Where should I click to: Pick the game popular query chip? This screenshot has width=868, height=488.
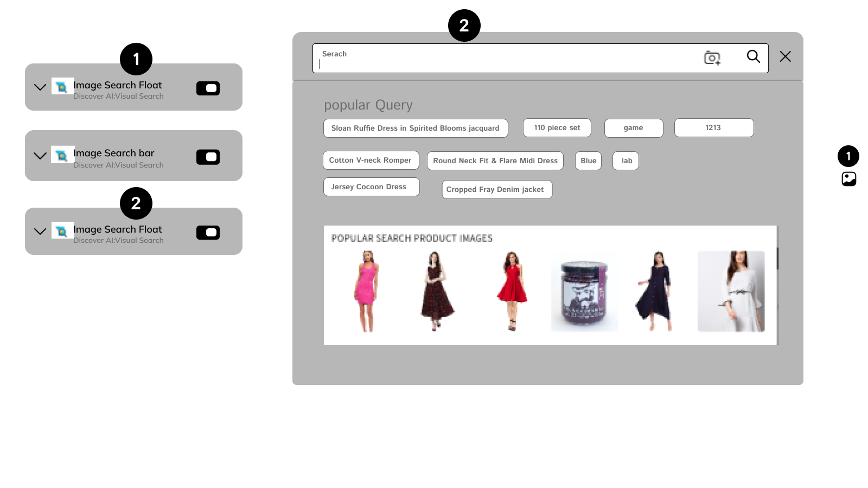coord(634,128)
